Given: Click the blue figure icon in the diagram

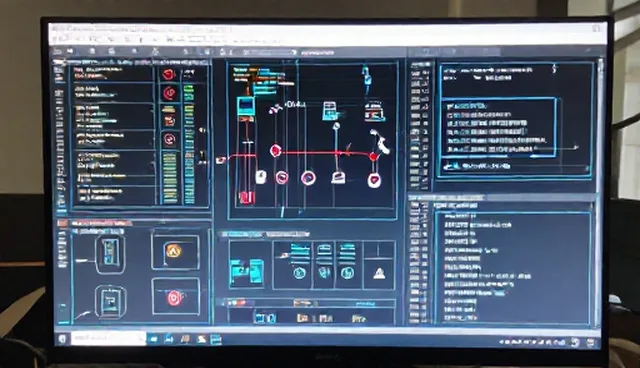Looking at the screenshot, I should coord(367,78).
